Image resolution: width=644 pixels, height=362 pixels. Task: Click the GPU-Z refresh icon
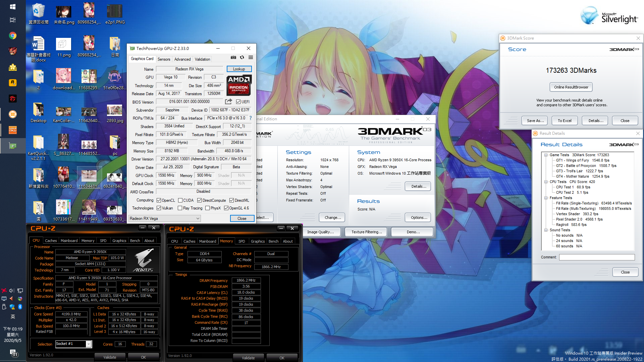[x=242, y=58]
